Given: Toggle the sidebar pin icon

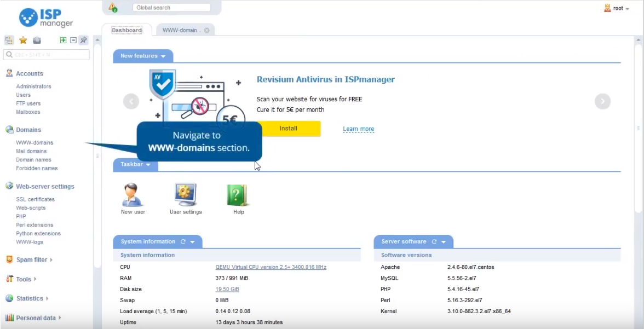Looking at the screenshot, I should tap(84, 41).
